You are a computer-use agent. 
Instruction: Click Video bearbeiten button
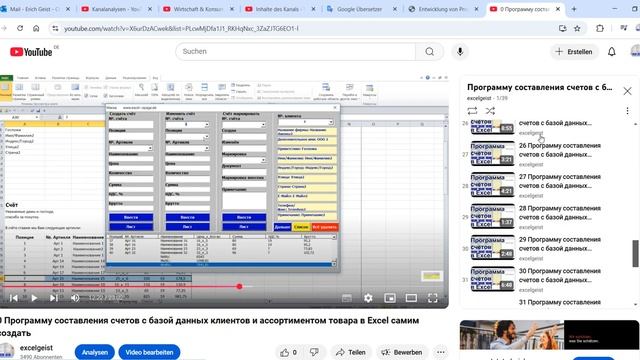pyautogui.click(x=149, y=352)
